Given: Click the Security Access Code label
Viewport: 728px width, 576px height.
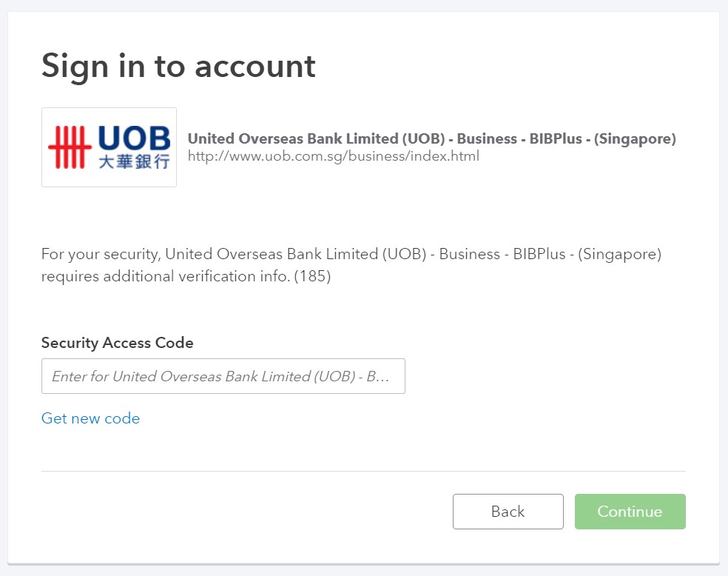Looking at the screenshot, I should point(117,343).
